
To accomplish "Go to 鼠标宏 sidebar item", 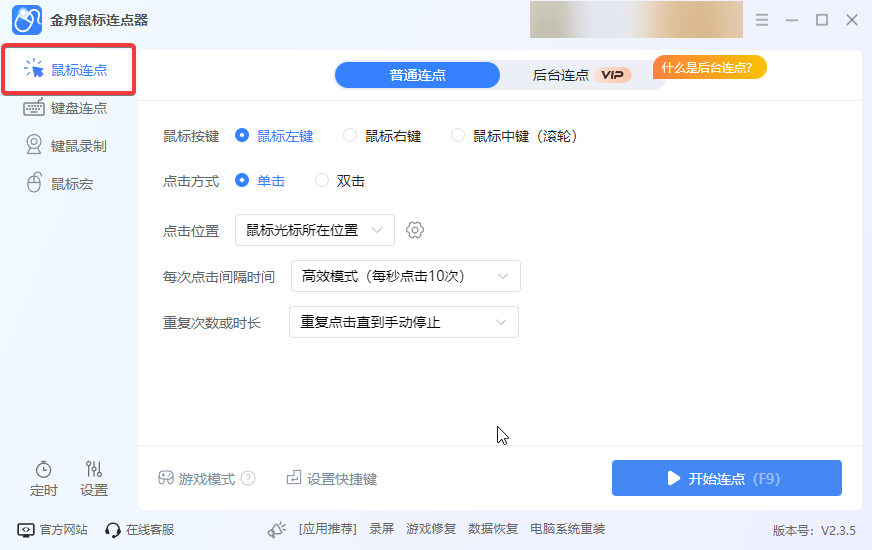I will [60, 184].
